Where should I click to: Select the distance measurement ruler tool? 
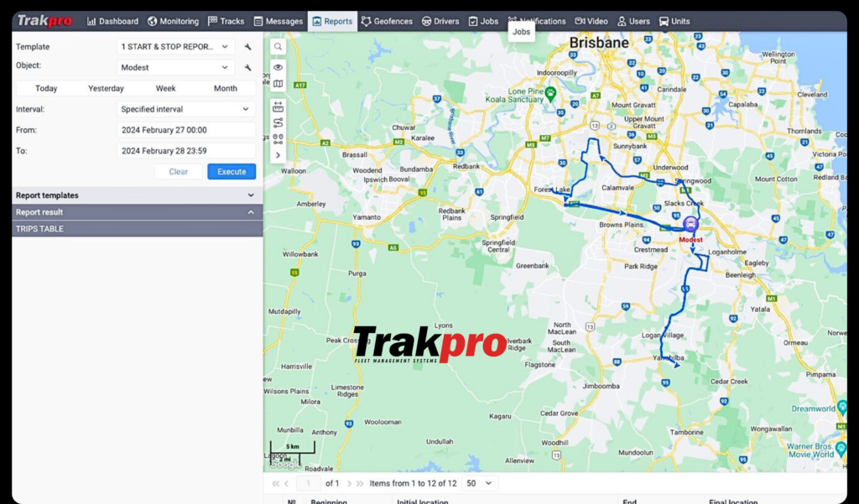click(x=278, y=107)
